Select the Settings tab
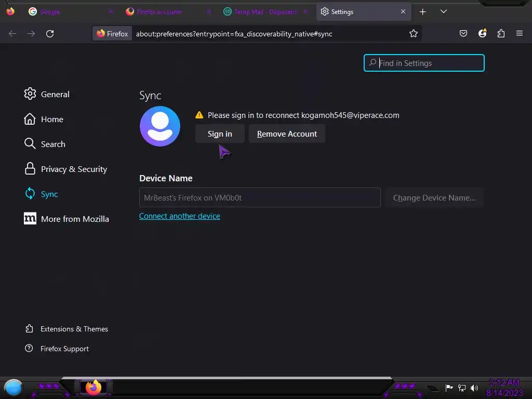The image size is (532, 399). (x=364, y=12)
